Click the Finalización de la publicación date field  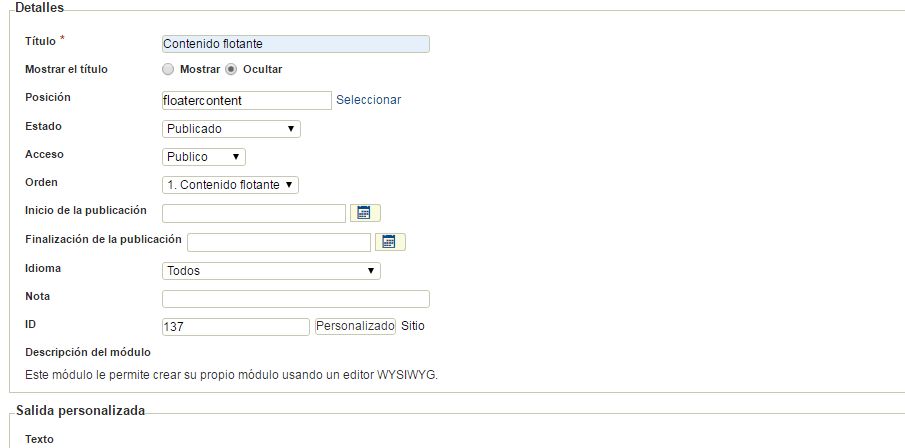tap(279, 242)
